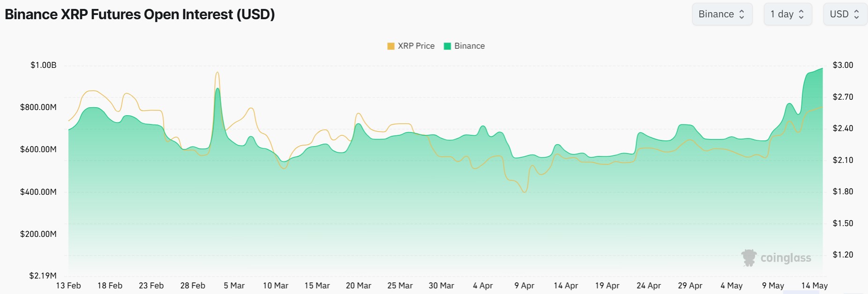This screenshot has width=868, height=294.
Task: Click the 13 Feb date label
Action: (x=68, y=286)
